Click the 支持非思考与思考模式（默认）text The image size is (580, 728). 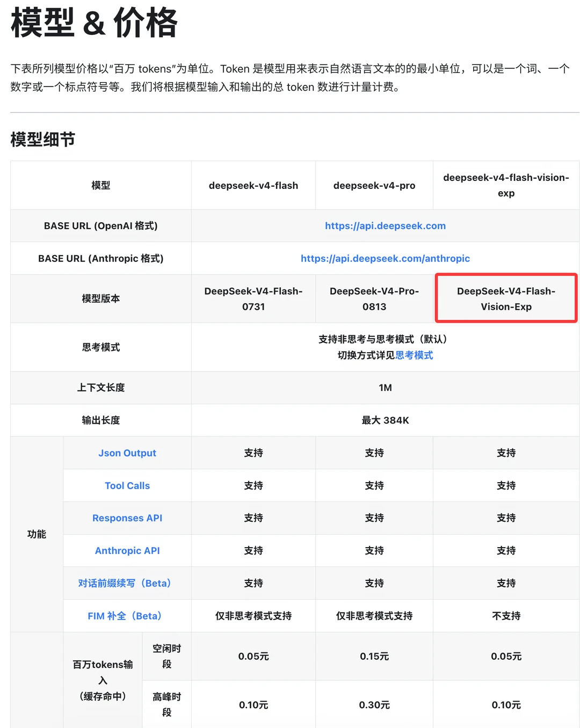point(385,339)
